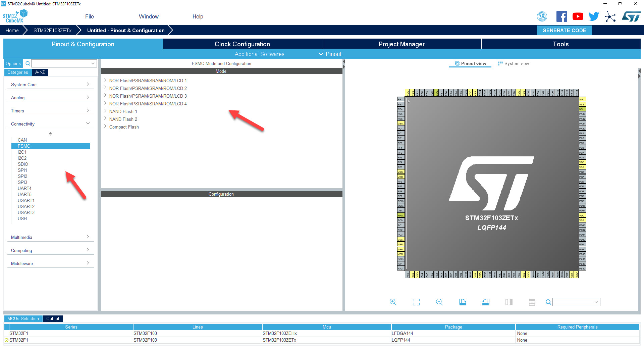Open the Tools tab
The width and height of the screenshot is (644, 349).
click(561, 44)
